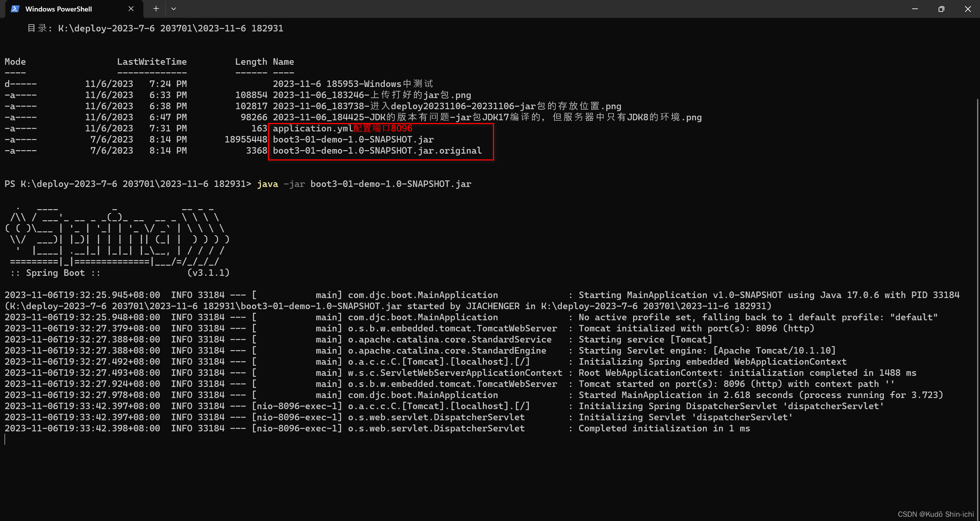This screenshot has height=521, width=980.
Task: Click the Length column header
Action: coord(251,62)
